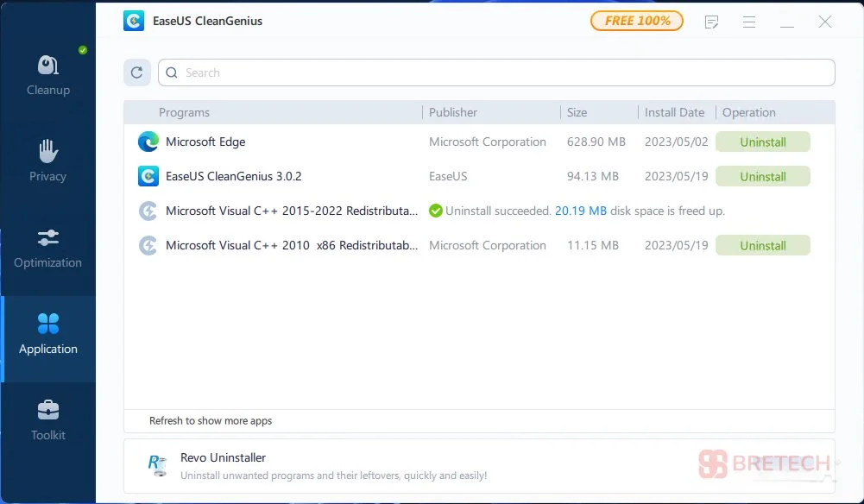Viewport: 864px width, 504px height.
Task: Uninstall EaseUS CleanGenius 3.0.2
Action: click(x=762, y=176)
